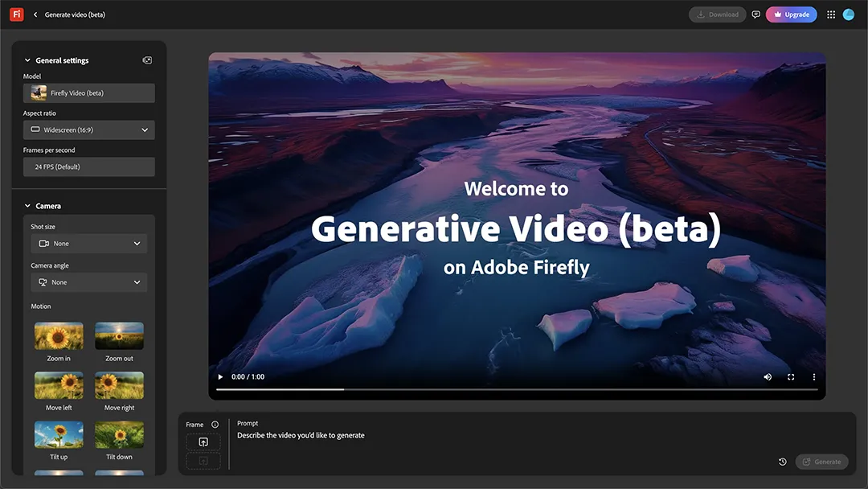Collapse the Camera section
This screenshot has width=868, height=489.
(x=27, y=206)
